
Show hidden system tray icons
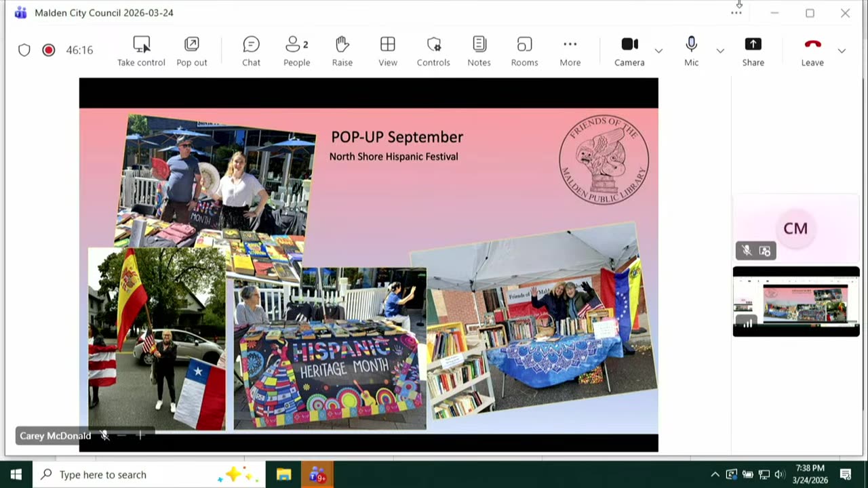(x=715, y=474)
